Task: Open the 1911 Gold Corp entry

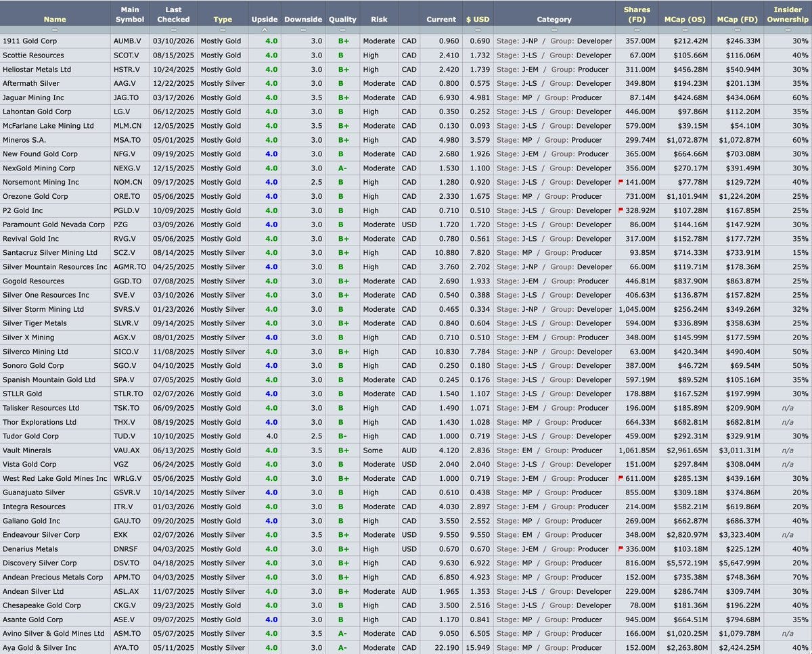Action: pos(30,41)
